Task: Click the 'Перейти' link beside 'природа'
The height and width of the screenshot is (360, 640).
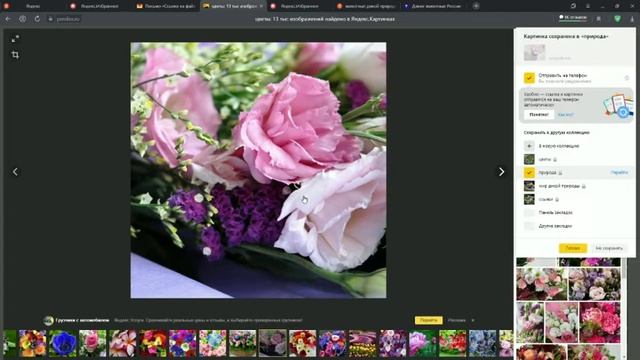Action: pyautogui.click(x=619, y=173)
